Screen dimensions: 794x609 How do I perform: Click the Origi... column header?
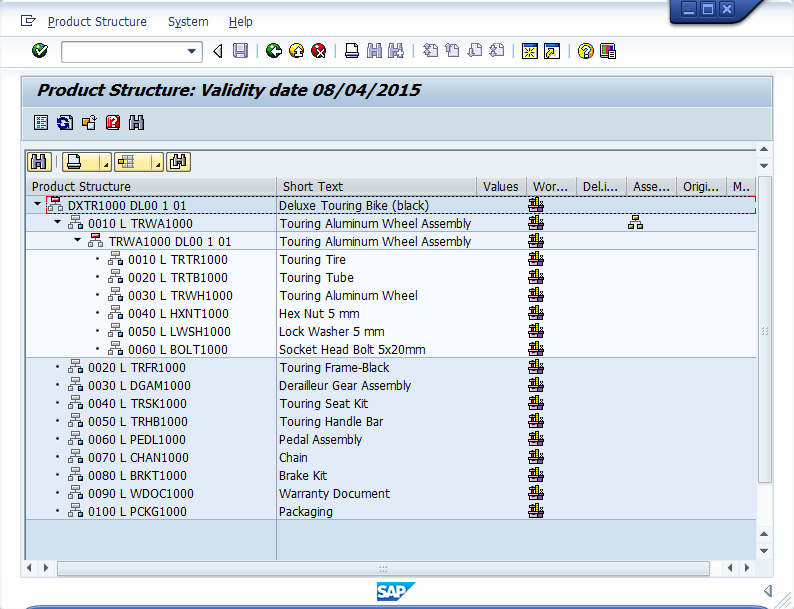coord(701,186)
